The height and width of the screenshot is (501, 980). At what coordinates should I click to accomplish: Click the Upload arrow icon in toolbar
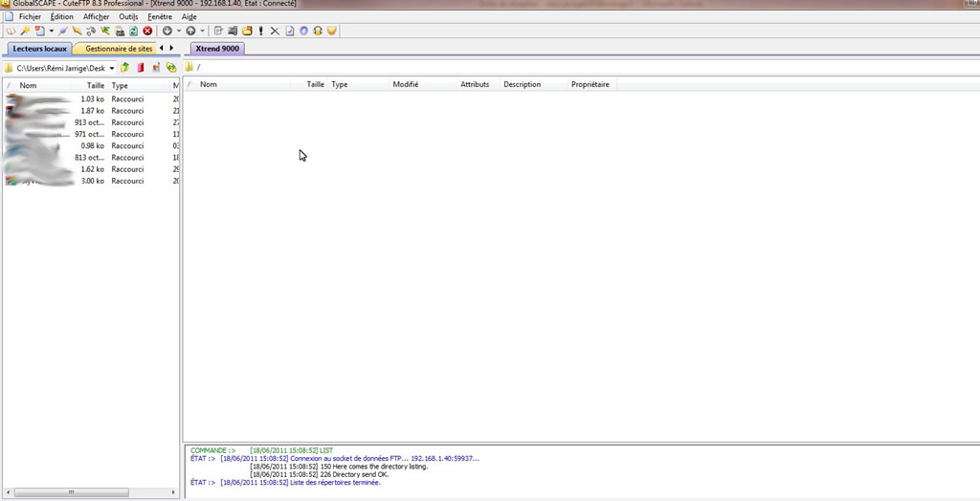click(190, 31)
